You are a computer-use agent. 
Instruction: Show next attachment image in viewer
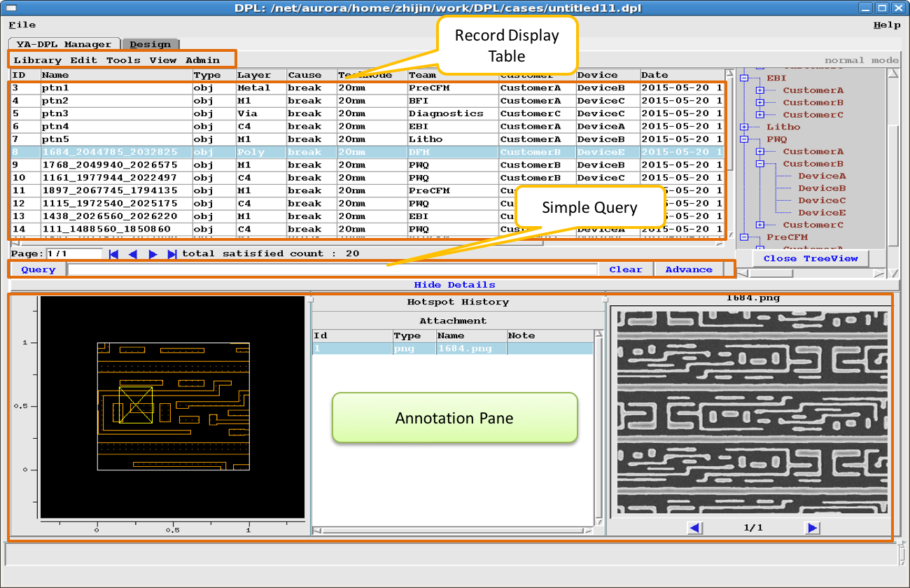click(812, 528)
